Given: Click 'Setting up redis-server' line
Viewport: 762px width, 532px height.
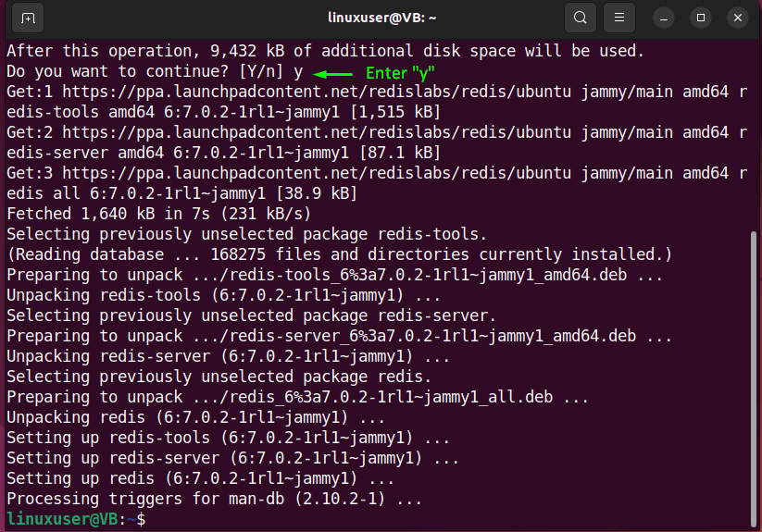Looking at the screenshot, I should pyautogui.click(x=232, y=459).
